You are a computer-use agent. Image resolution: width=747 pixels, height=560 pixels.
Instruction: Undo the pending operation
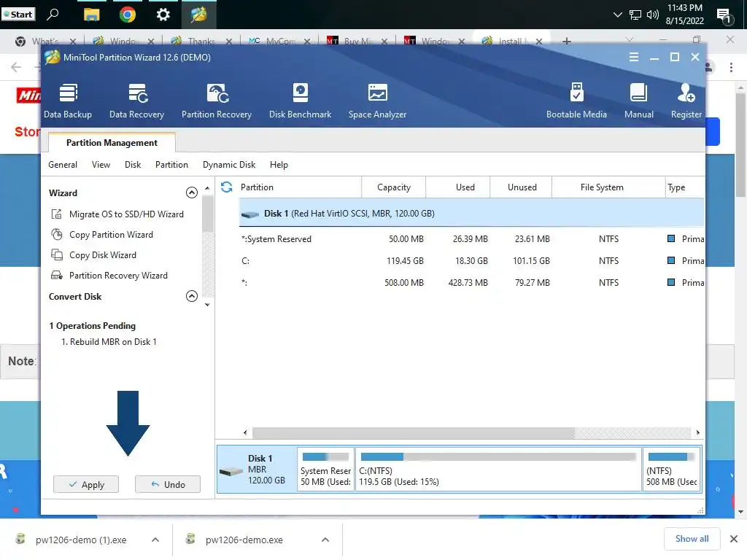click(168, 484)
